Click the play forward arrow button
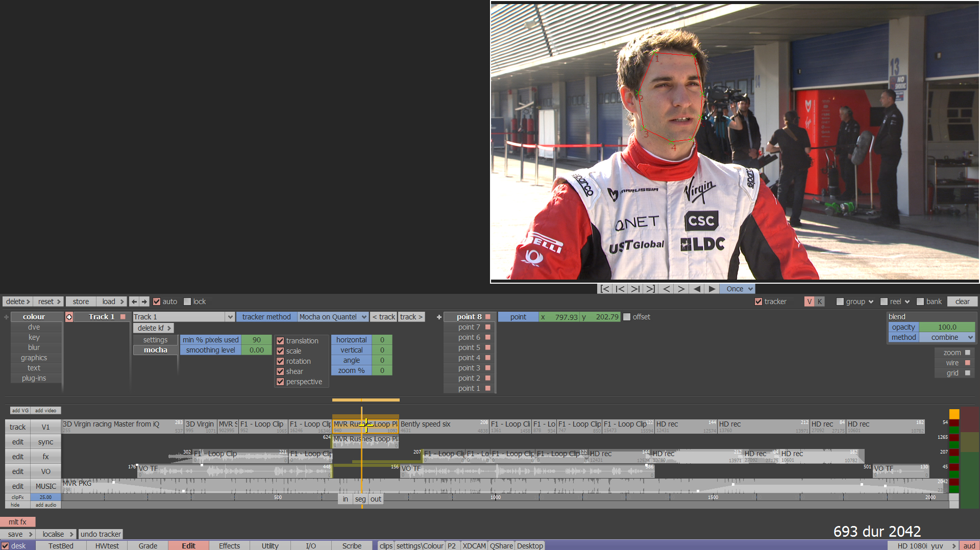 712,289
